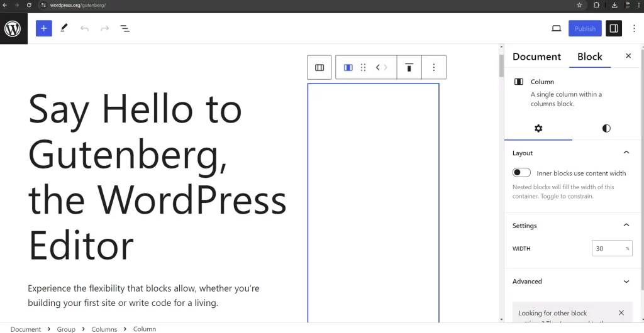View site information icon in address bar

coord(43,5)
